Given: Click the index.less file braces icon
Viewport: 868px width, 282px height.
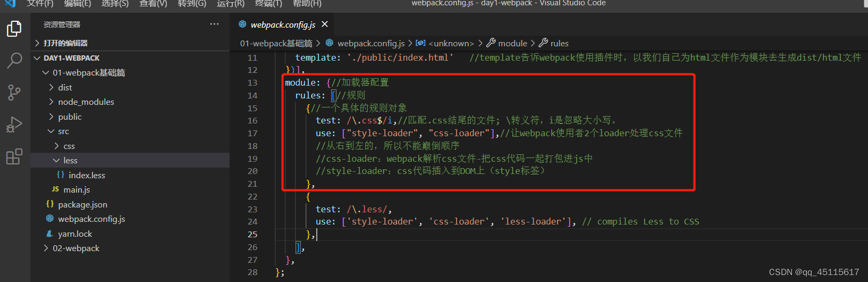Looking at the screenshot, I should click(x=61, y=175).
